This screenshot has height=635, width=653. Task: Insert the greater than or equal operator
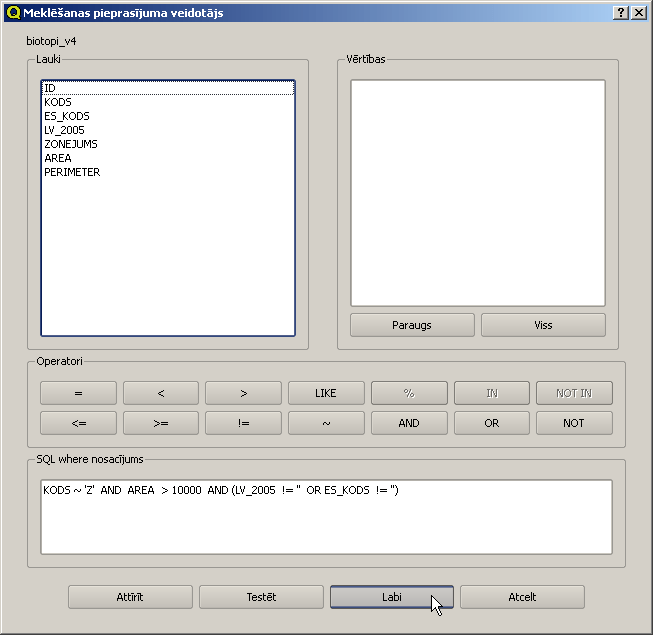click(x=161, y=423)
